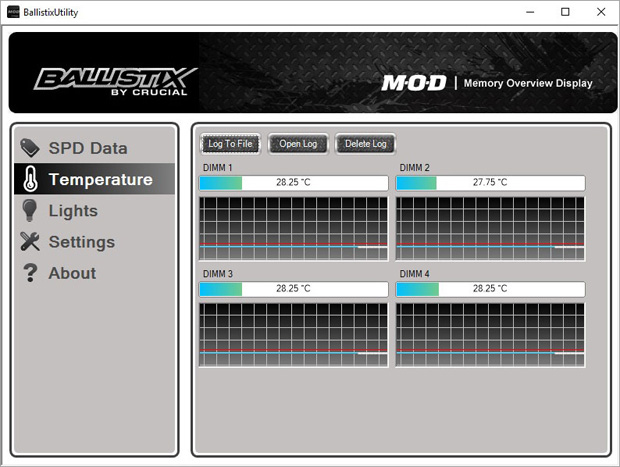Click the DIMM 2 temperature graph
The width and height of the screenshot is (620, 467).
tap(490, 229)
